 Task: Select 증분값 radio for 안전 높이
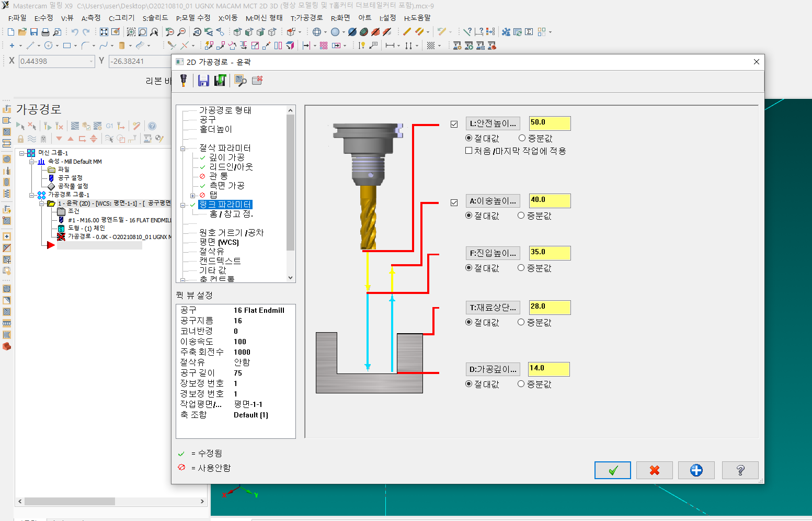[x=522, y=138]
